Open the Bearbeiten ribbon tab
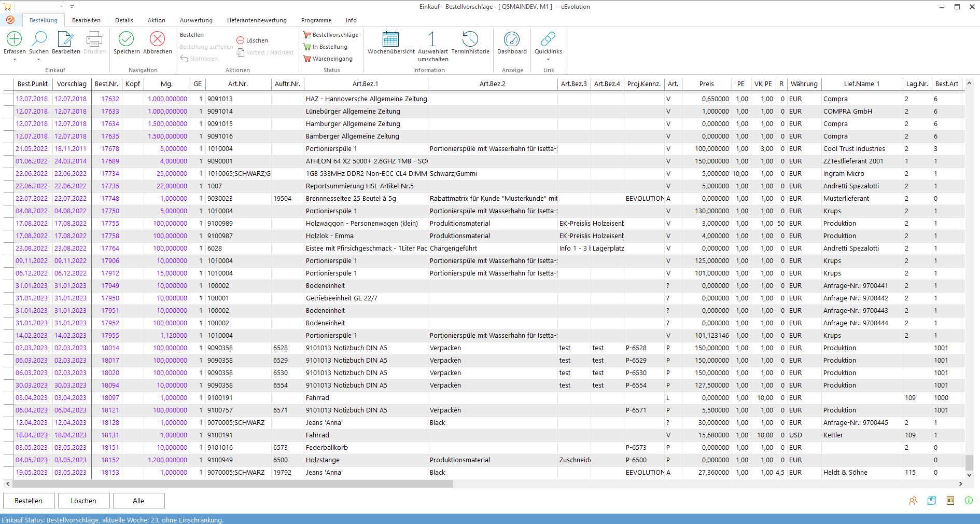 (x=86, y=20)
